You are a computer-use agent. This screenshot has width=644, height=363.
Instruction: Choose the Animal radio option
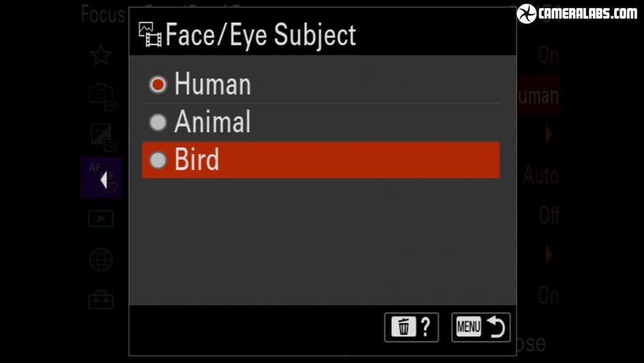(x=157, y=122)
